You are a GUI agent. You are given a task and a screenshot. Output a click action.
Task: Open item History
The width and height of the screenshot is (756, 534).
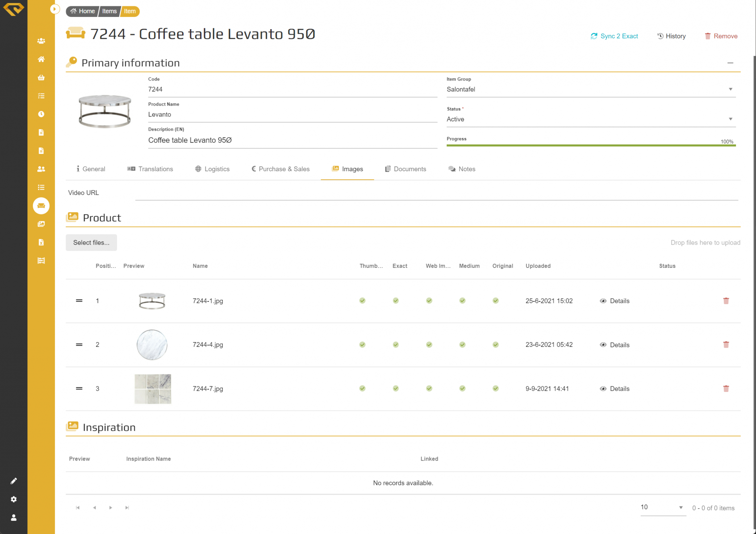[671, 36]
